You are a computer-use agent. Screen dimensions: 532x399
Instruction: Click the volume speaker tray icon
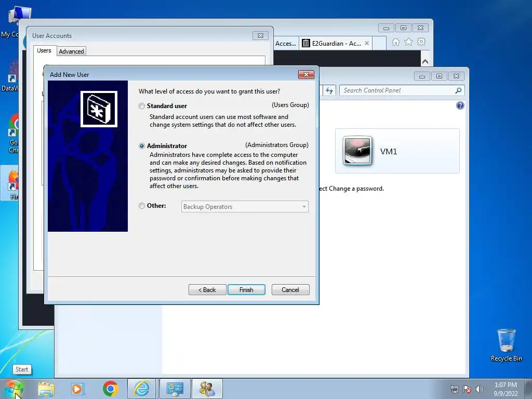pyautogui.click(x=480, y=389)
